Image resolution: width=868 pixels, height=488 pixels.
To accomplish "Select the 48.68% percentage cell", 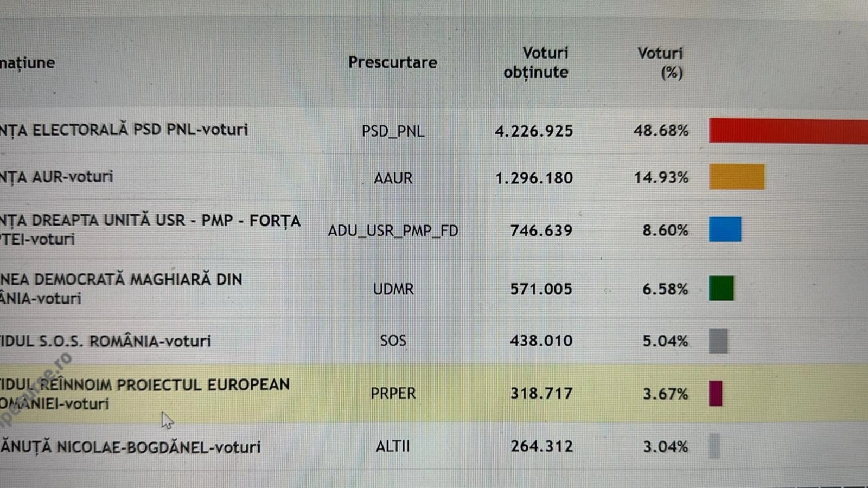I will pyautogui.click(x=661, y=131).
